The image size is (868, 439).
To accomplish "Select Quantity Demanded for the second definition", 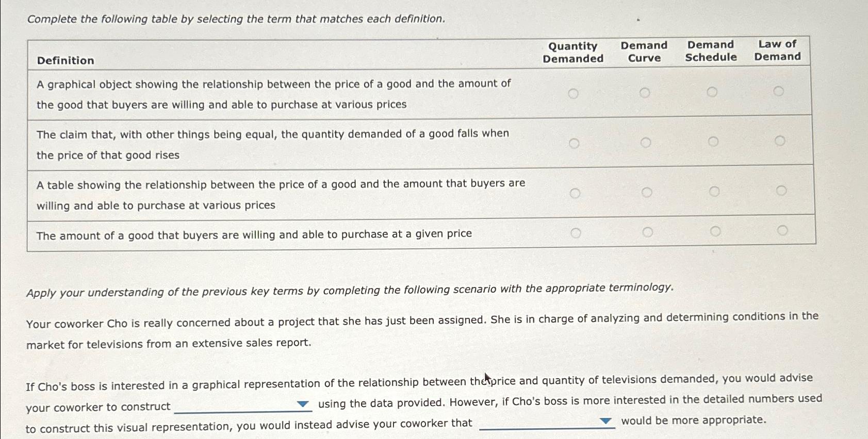I will point(575,143).
